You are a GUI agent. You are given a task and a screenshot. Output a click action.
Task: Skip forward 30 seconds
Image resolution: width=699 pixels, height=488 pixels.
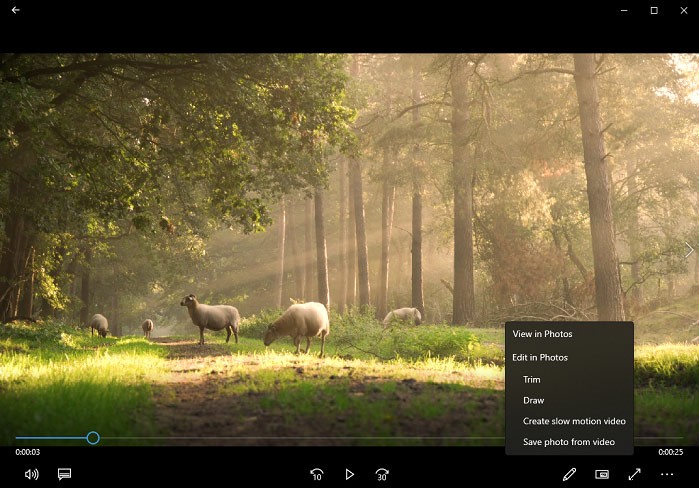382,474
